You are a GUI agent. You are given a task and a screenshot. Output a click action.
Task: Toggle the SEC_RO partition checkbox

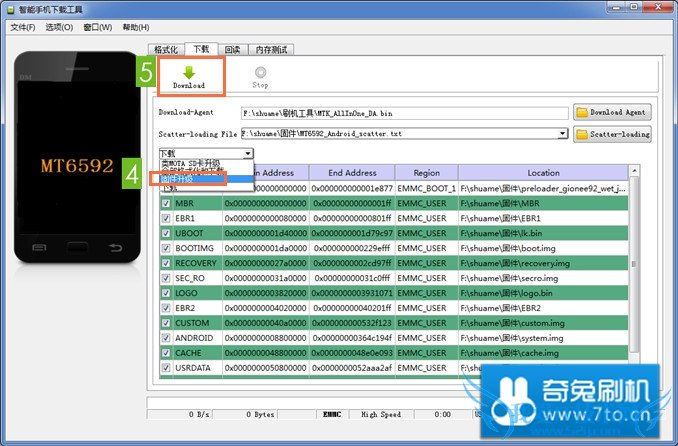point(166,278)
